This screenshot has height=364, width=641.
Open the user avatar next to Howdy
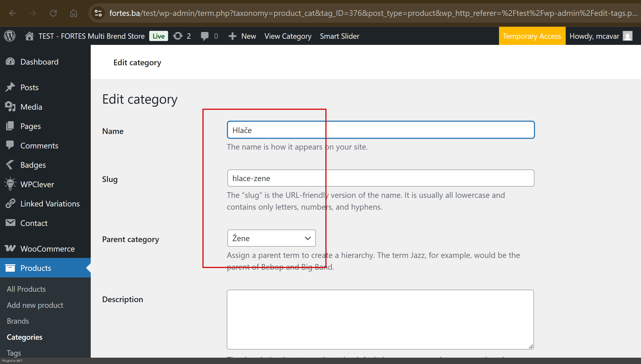(627, 36)
